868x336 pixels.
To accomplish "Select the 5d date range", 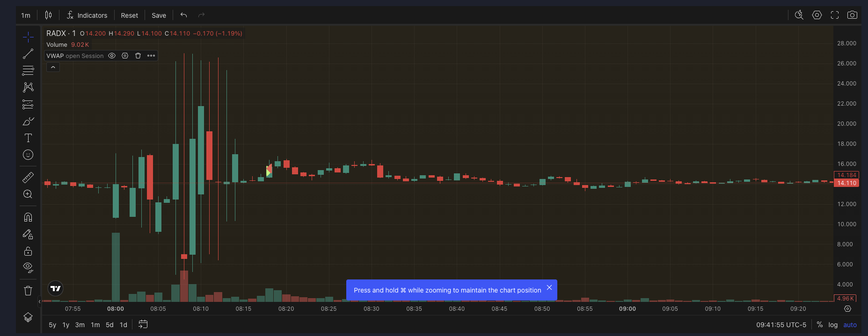I will pyautogui.click(x=109, y=325).
